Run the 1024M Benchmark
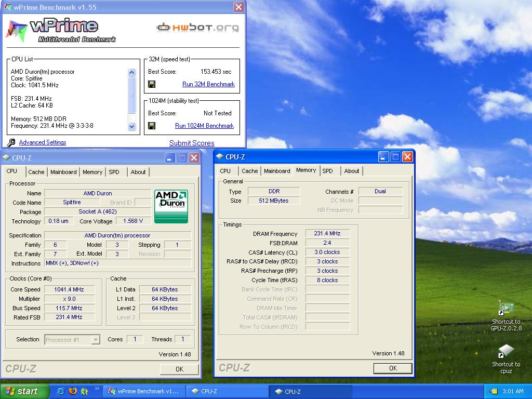Viewport: 532px width, 399px height. (x=204, y=126)
